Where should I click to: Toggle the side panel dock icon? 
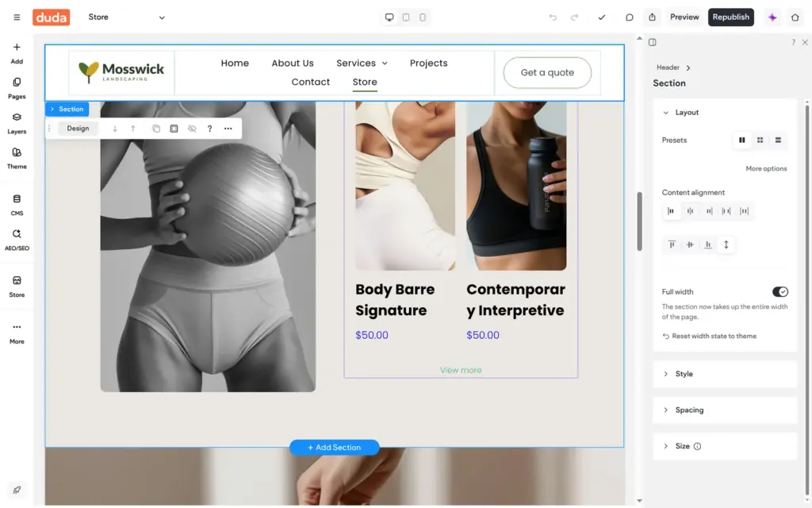pos(653,43)
